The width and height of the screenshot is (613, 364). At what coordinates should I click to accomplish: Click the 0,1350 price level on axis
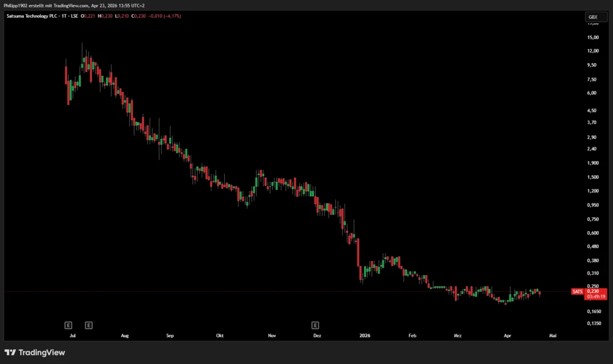coord(593,323)
